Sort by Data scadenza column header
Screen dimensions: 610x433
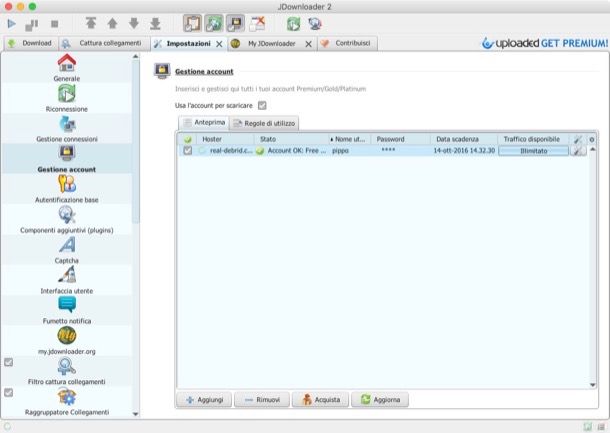(464, 139)
